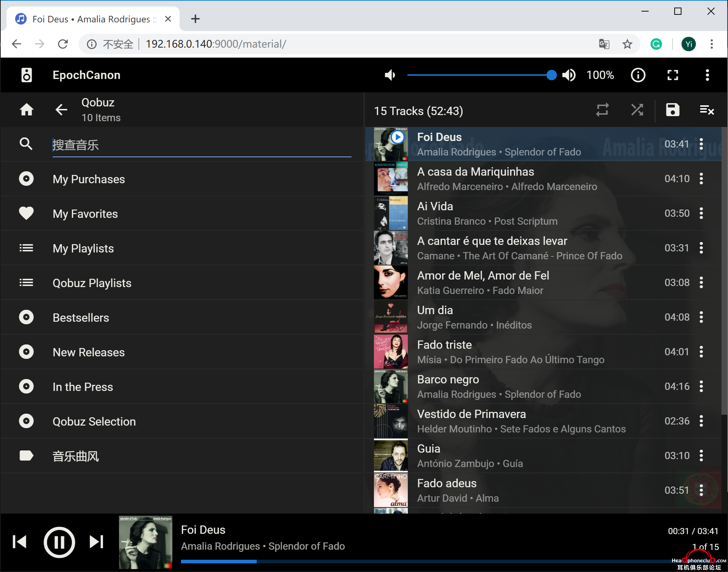Open the track menu for A cantar é que te deixas levar
The height and width of the screenshot is (572, 728).
[x=701, y=248]
